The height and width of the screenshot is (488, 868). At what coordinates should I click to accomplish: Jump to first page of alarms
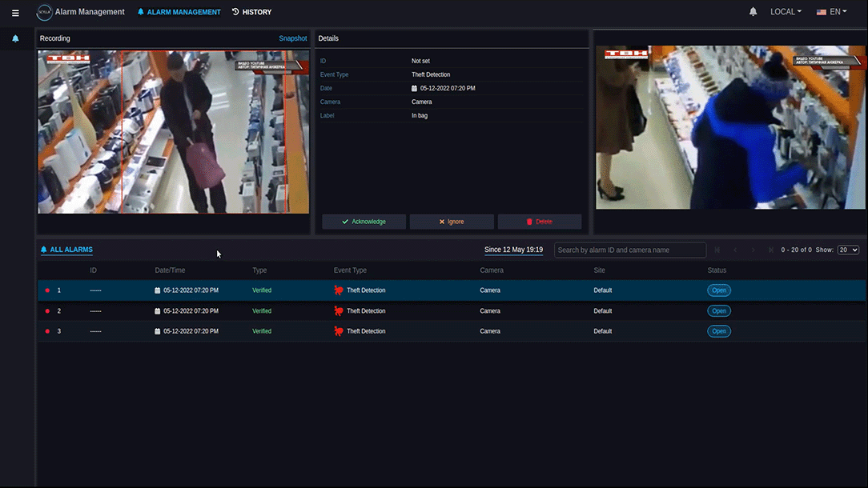(717, 250)
